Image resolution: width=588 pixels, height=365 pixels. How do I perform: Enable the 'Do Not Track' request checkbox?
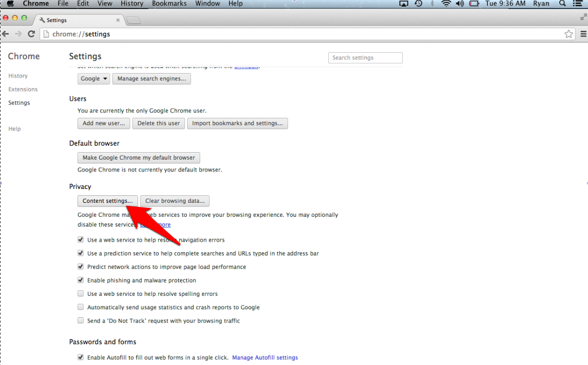(80, 321)
